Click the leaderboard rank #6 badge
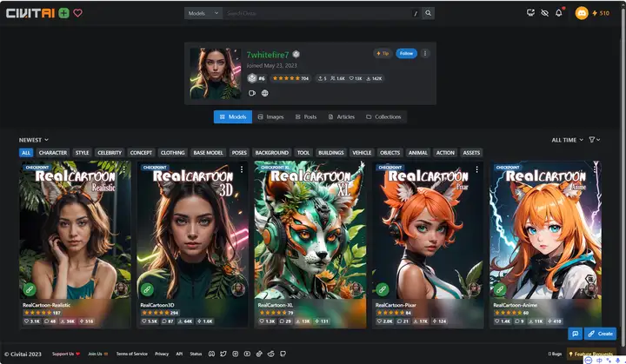Image resolution: width=626 pixels, height=364 pixels. (x=256, y=78)
